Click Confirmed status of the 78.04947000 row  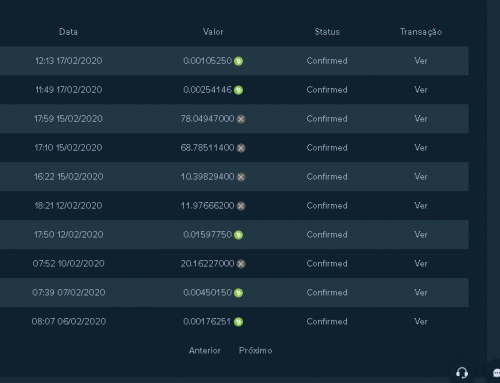[327, 119]
